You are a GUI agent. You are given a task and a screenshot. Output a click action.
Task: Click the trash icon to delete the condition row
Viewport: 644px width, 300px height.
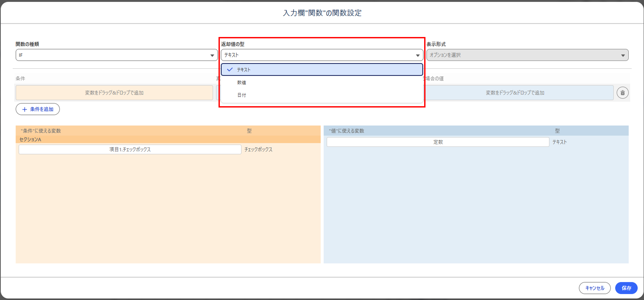click(x=622, y=93)
